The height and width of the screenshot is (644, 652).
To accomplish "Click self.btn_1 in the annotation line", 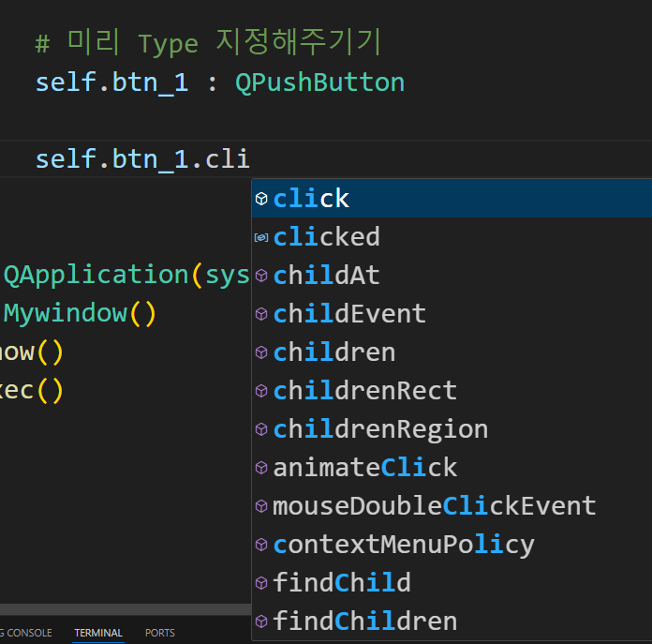I will tap(111, 82).
